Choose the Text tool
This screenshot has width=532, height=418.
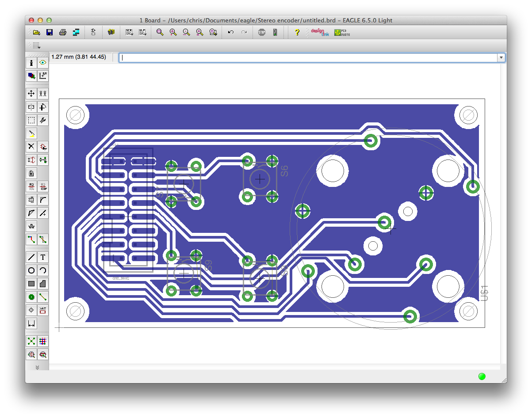(x=43, y=257)
